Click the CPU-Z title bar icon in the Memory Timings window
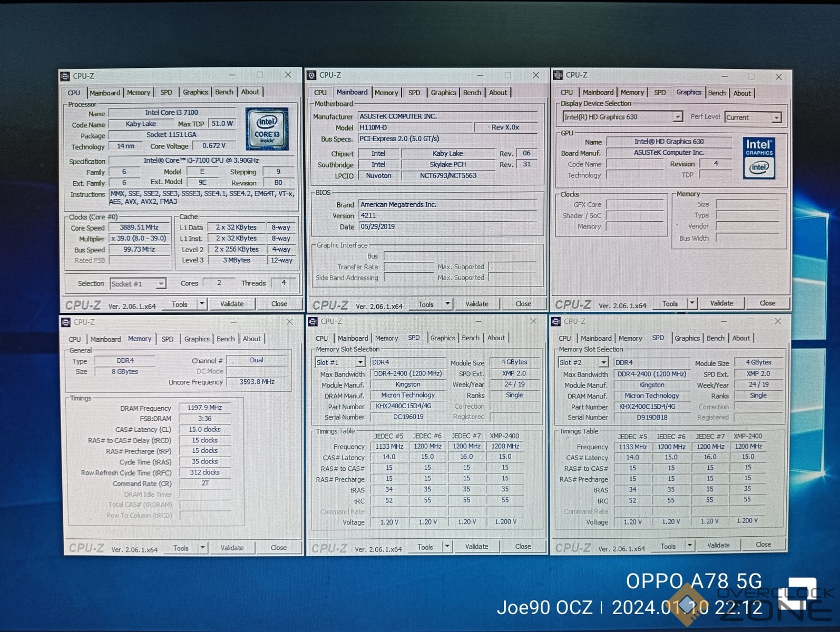Image resolution: width=840 pixels, height=632 pixels. coord(66,322)
